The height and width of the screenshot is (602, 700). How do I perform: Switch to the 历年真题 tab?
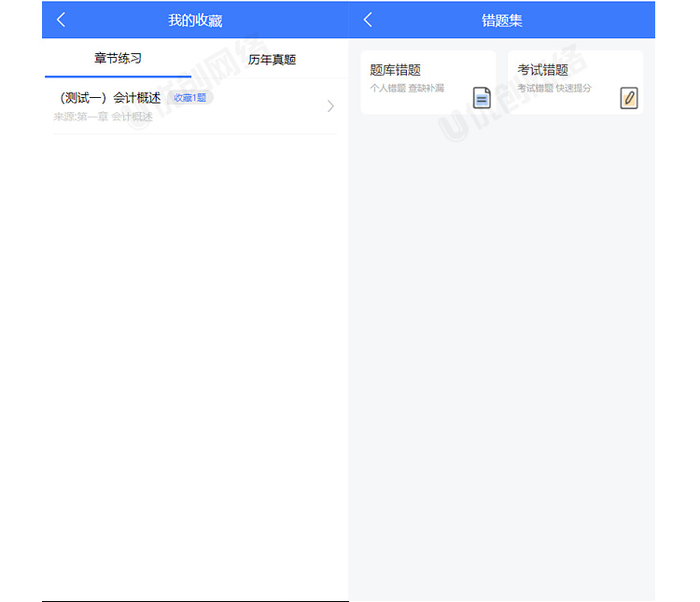click(272, 60)
